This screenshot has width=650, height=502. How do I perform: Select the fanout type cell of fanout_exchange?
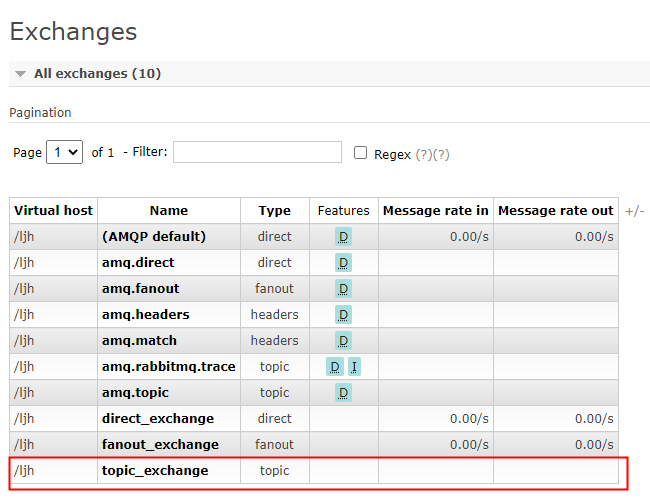(x=274, y=445)
